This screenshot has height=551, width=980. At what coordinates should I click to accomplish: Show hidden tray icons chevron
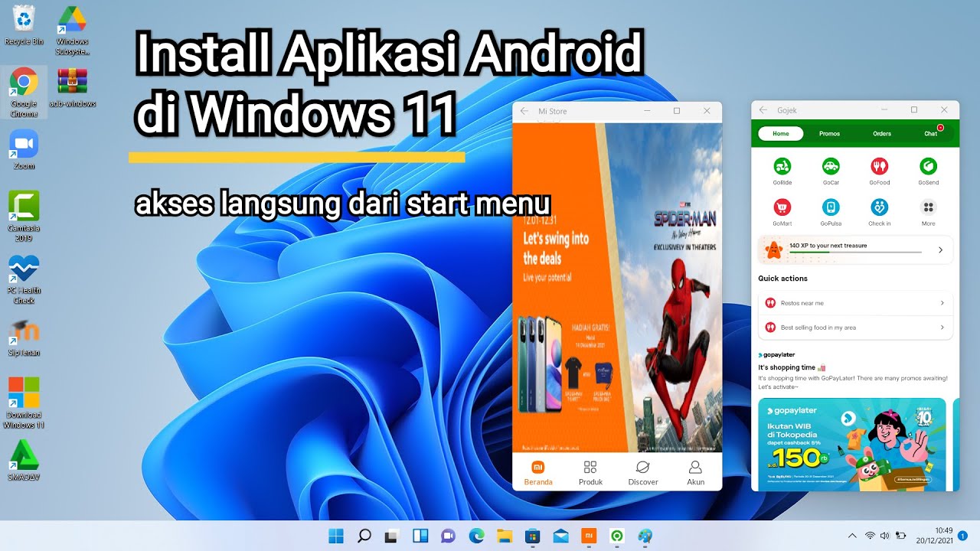point(853,536)
